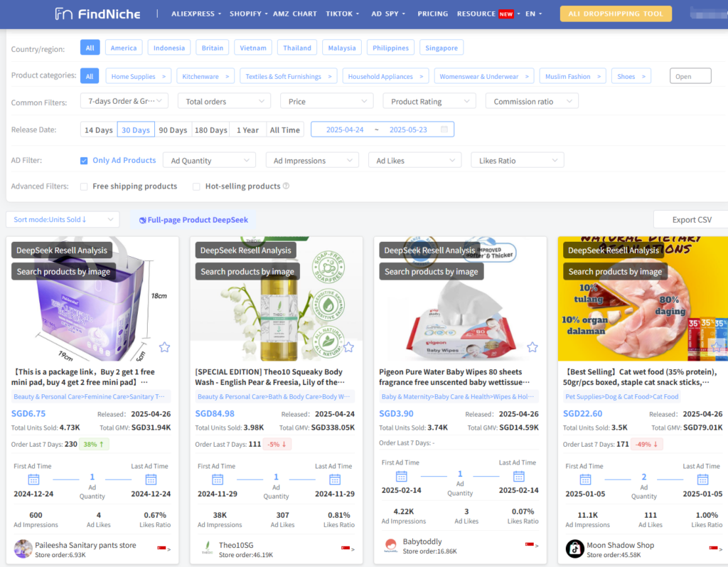Select All product categories filter
The width and height of the screenshot is (728, 567).
pos(90,76)
